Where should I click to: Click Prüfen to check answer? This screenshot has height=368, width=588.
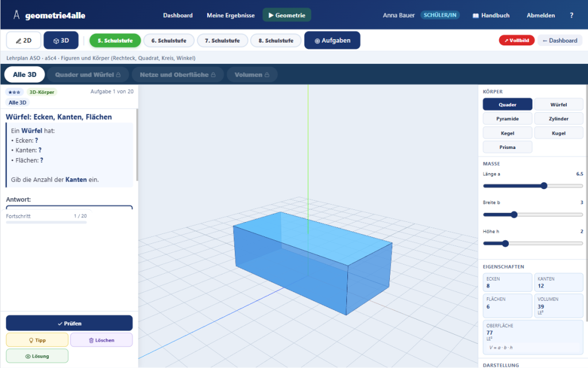(x=69, y=323)
